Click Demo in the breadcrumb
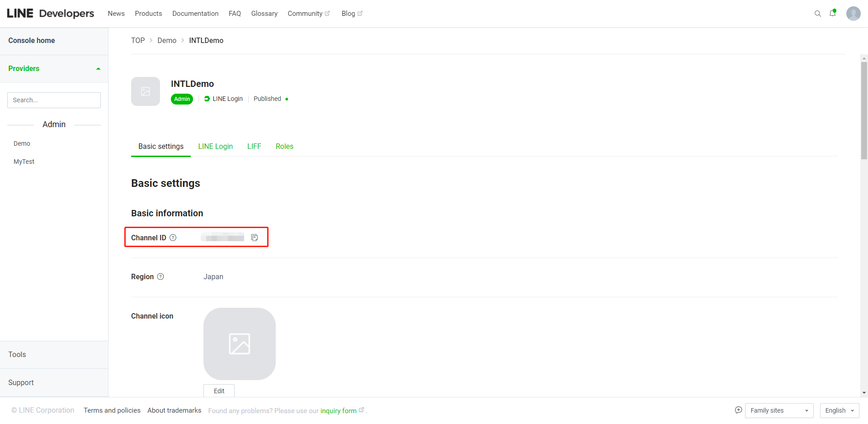This screenshot has width=868, height=424. point(167,41)
